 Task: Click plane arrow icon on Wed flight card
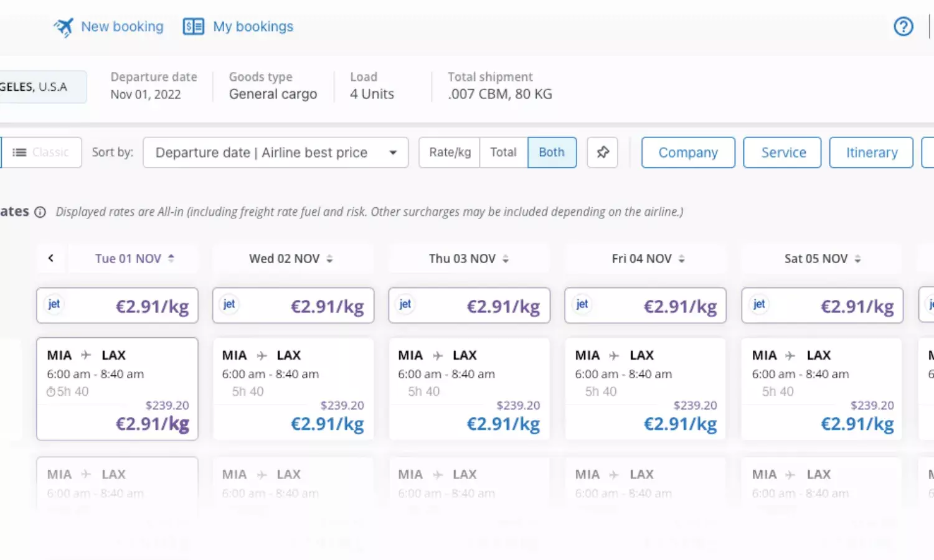(262, 355)
